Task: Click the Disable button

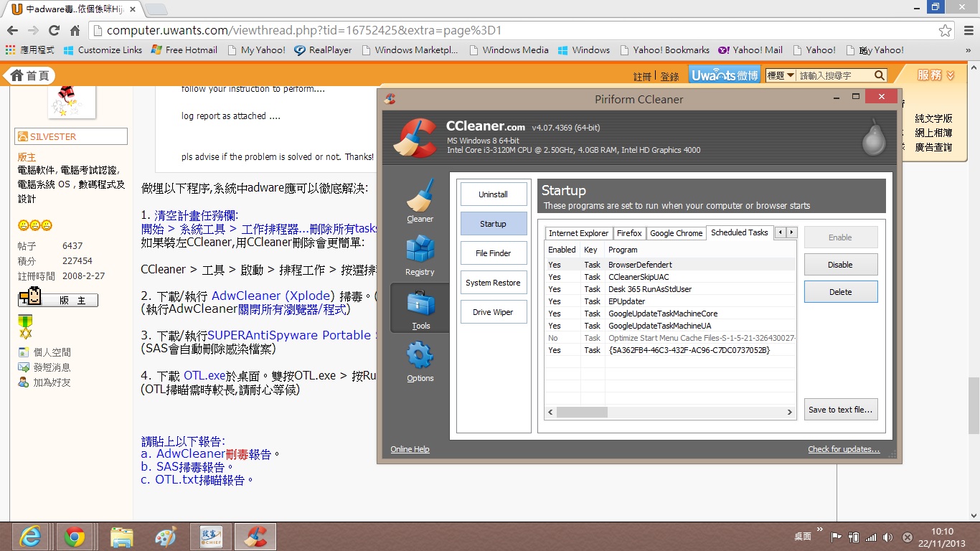Action: pos(840,265)
